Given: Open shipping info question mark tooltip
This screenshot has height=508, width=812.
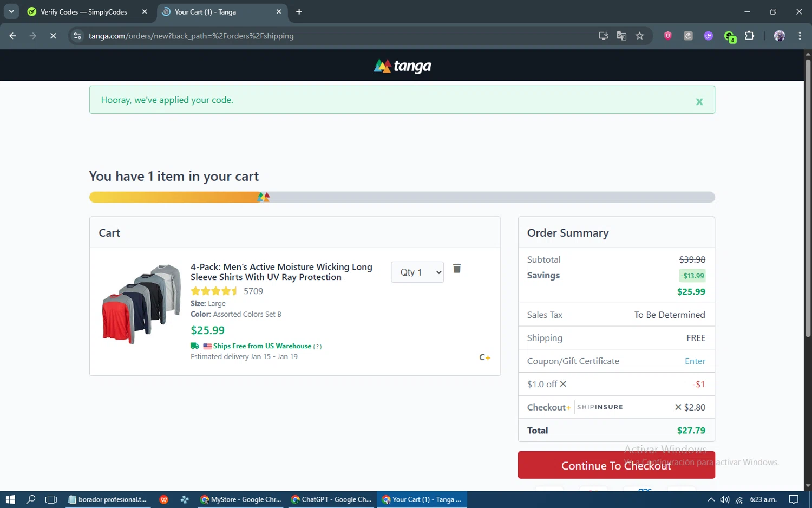Looking at the screenshot, I should click(x=318, y=347).
